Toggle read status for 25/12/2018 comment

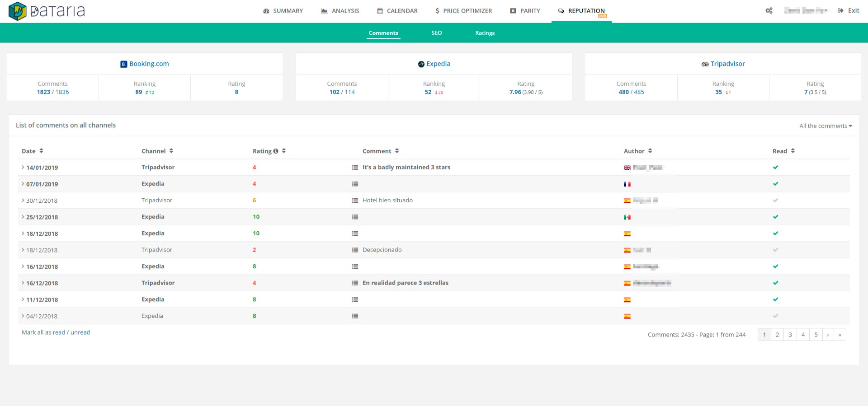click(776, 217)
